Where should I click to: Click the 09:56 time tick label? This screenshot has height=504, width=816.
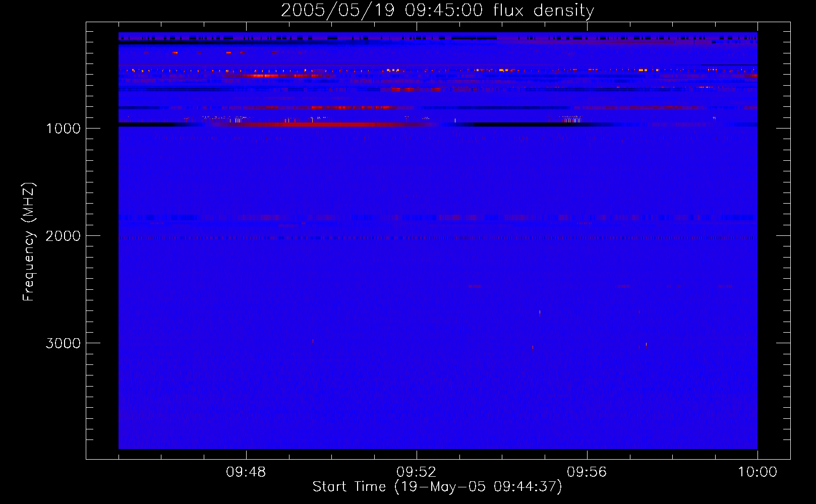tap(587, 472)
